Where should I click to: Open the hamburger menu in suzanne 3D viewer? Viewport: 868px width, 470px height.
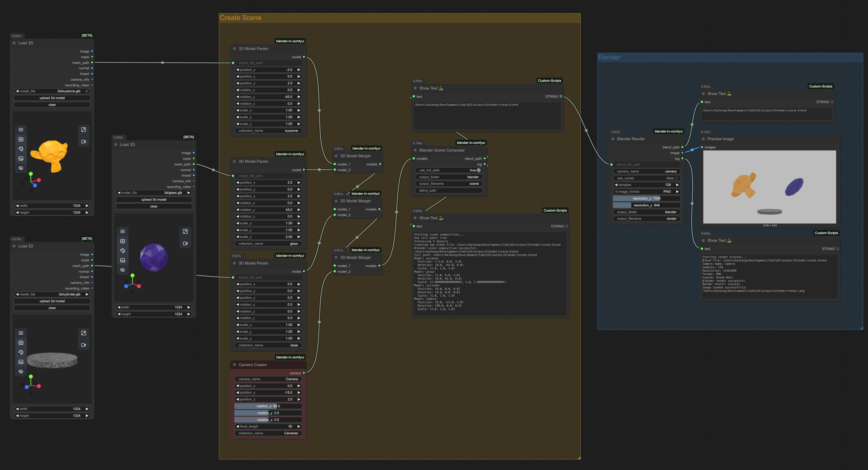click(x=21, y=130)
